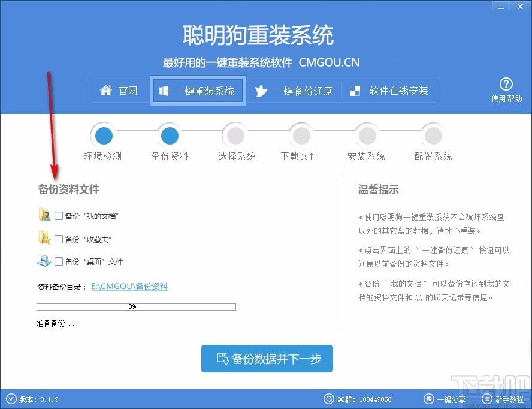Click the 温馨提示 heading
532x409 pixels.
[x=379, y=190]
